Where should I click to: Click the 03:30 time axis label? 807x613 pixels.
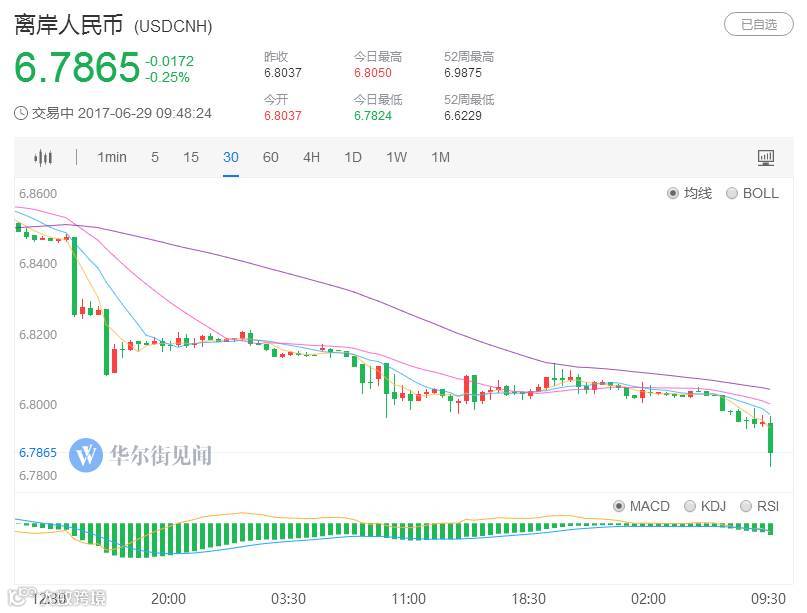tap(288, 599)
